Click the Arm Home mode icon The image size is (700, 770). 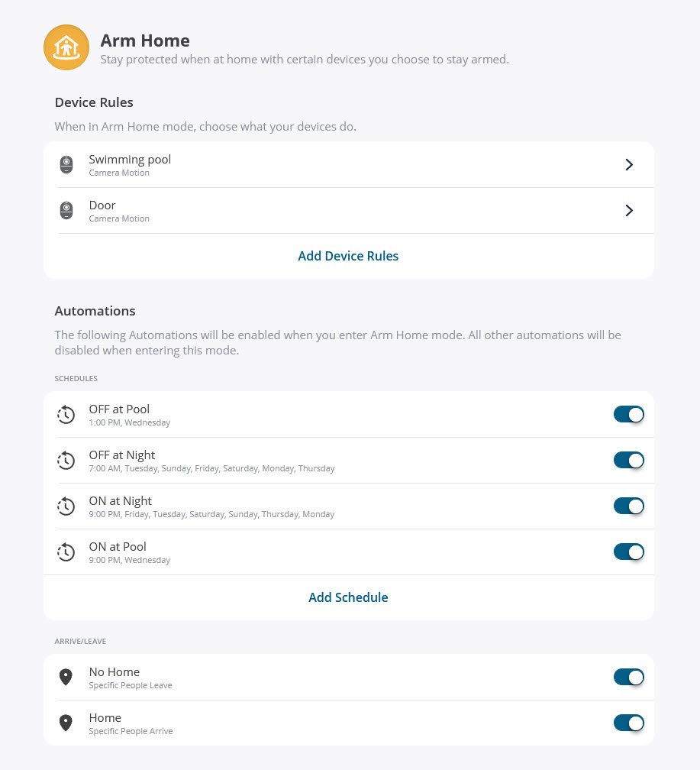pos(66,47)
